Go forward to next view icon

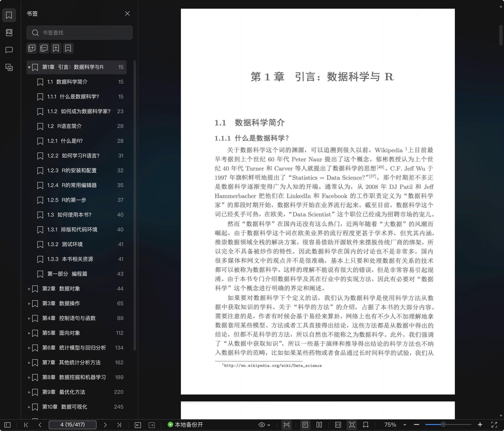tap(152, 425)
